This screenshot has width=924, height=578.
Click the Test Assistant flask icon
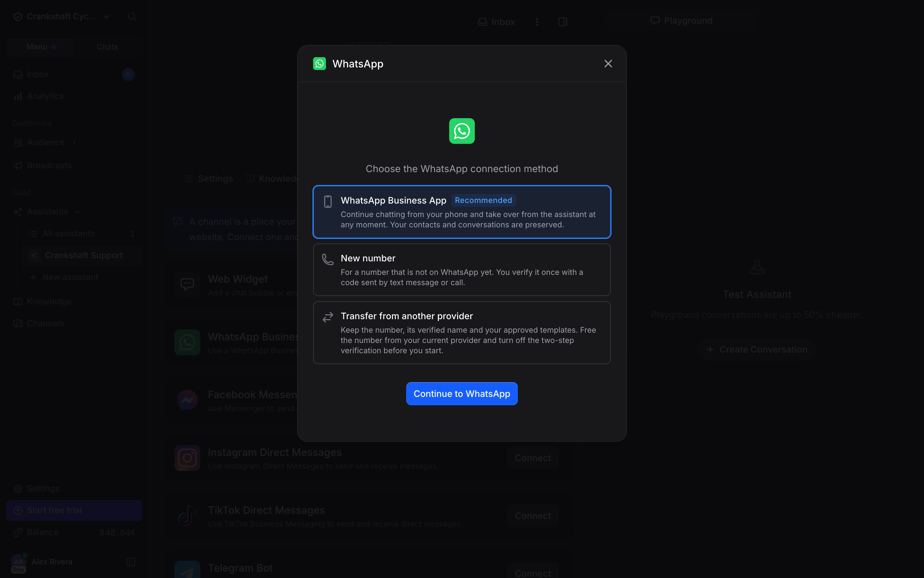click(x=757, y=267)
